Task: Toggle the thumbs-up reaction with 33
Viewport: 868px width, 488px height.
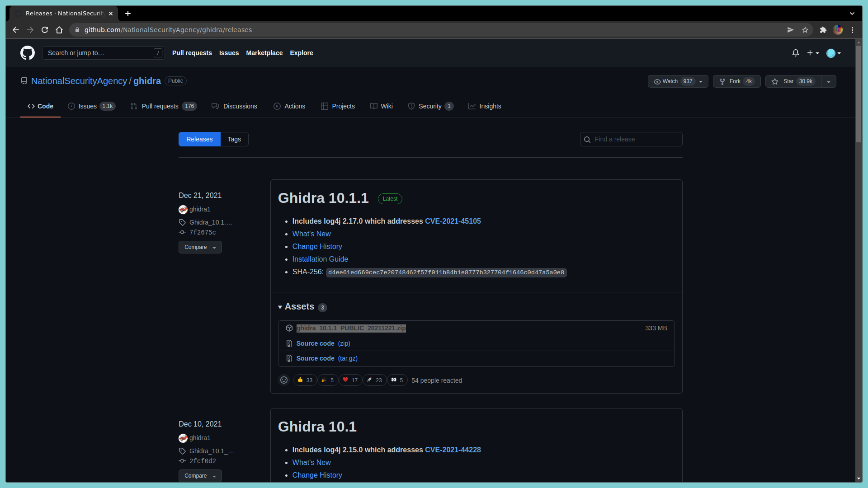Action: point(305,380)
